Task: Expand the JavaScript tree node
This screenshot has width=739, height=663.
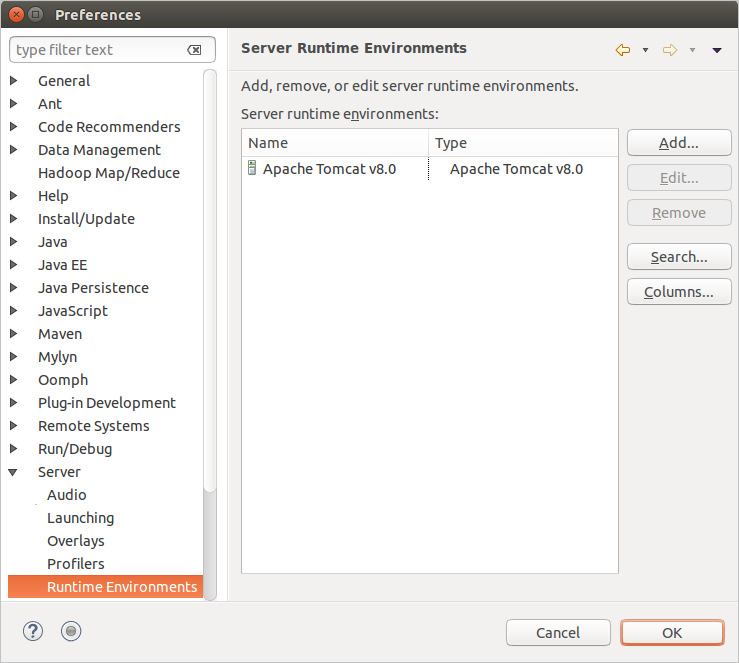Action: click(x=14, y=311)
